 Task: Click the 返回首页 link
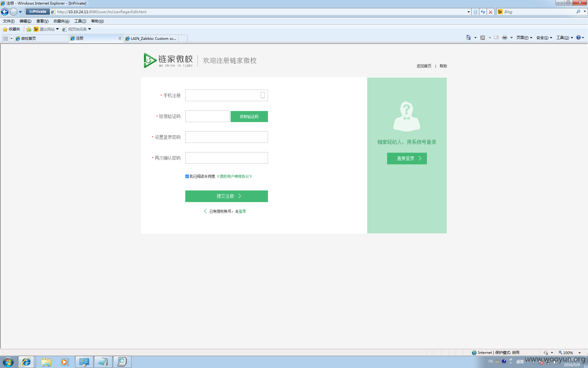click(424, 66)
